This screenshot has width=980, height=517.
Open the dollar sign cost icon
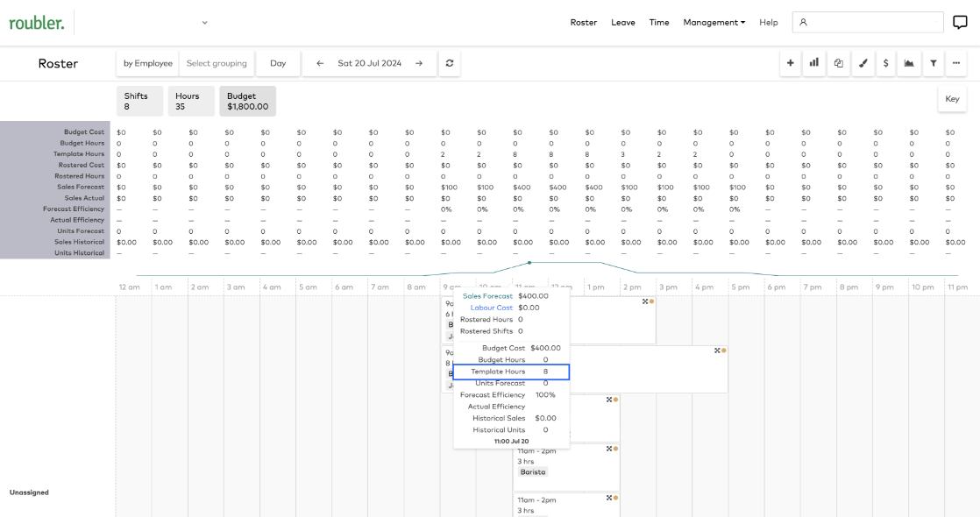pyautogui.click(x=885, y=63)
